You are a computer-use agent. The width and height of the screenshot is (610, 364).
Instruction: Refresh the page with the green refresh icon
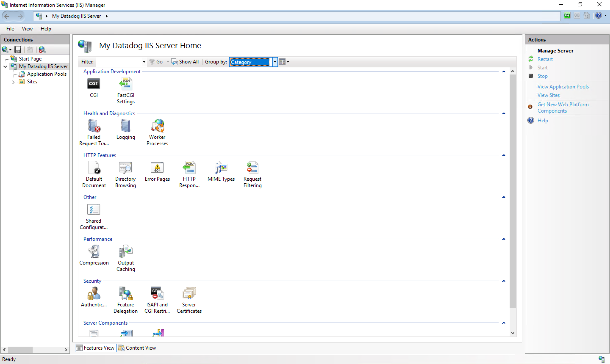pos(567,15)
